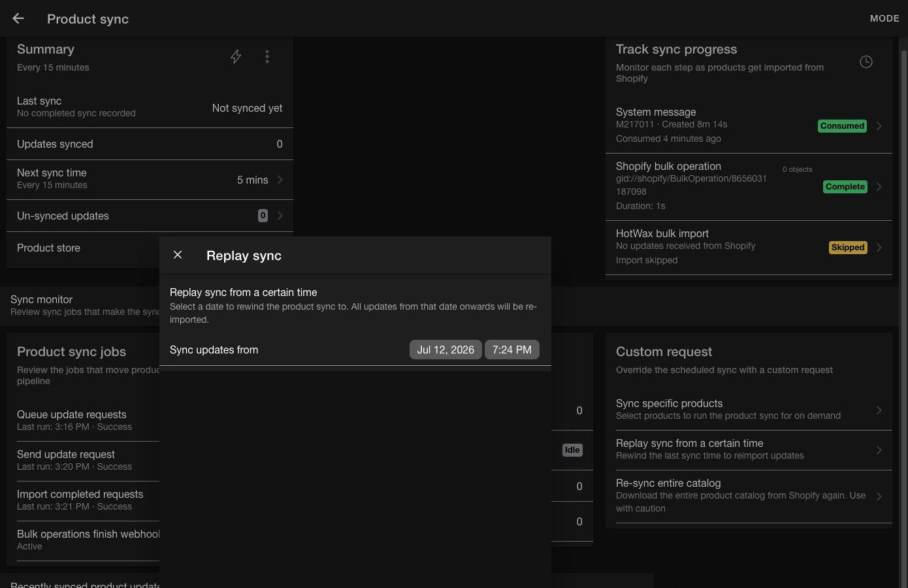
Task: Click the lightning bolt icon in Summary
Action: (236, 57)
